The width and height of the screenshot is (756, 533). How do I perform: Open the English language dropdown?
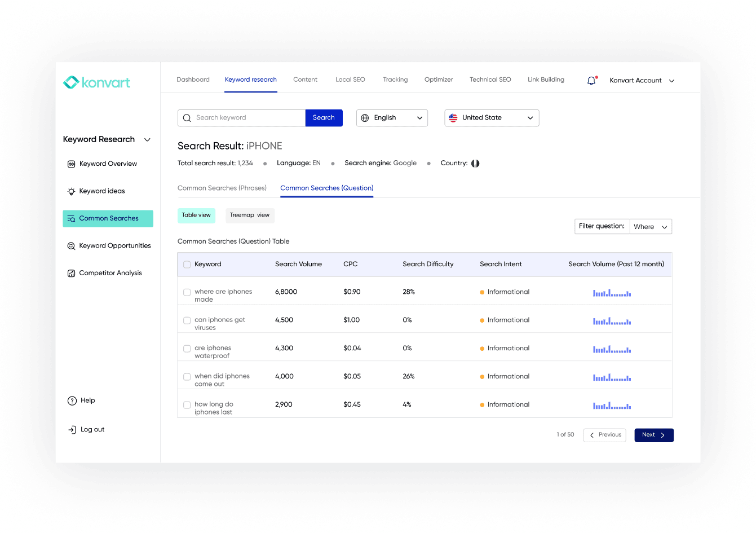[x=392, y=118]
